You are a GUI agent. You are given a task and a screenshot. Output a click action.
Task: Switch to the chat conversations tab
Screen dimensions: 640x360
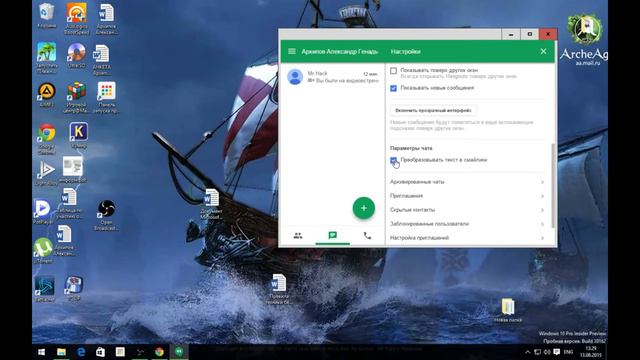(x=333, y=236)
